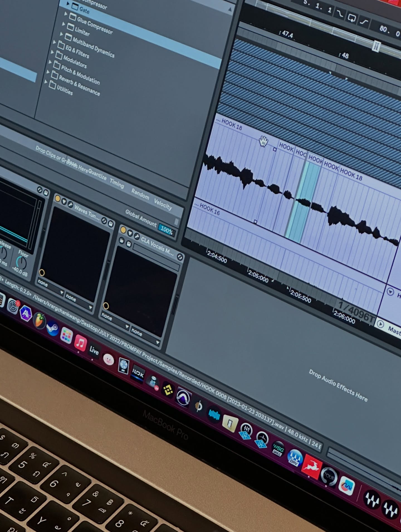Adjust the Floor knob on the Gate
Screen dimensions: 401x532
coord(21,263)
